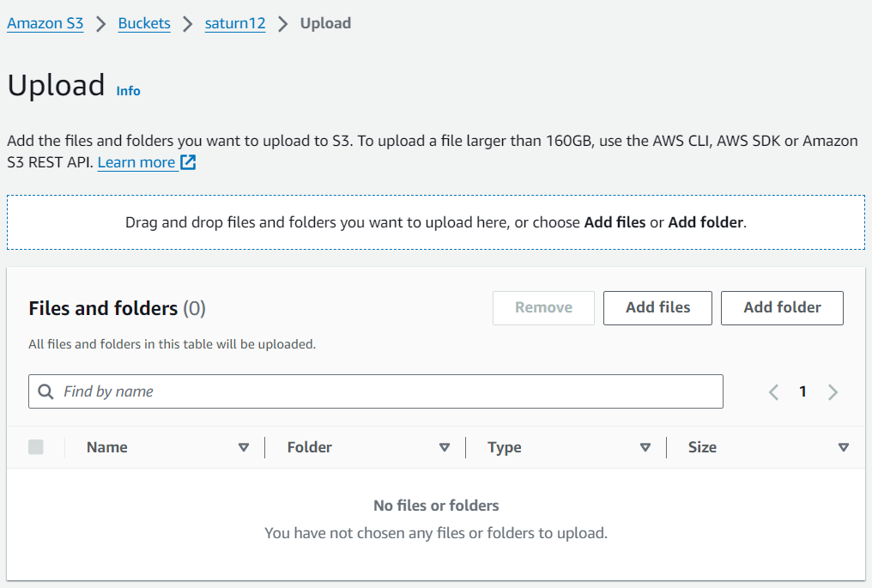Click the next page chevron in pagination
This screenshot has width=872, height=588.
[x=833, y=391]
